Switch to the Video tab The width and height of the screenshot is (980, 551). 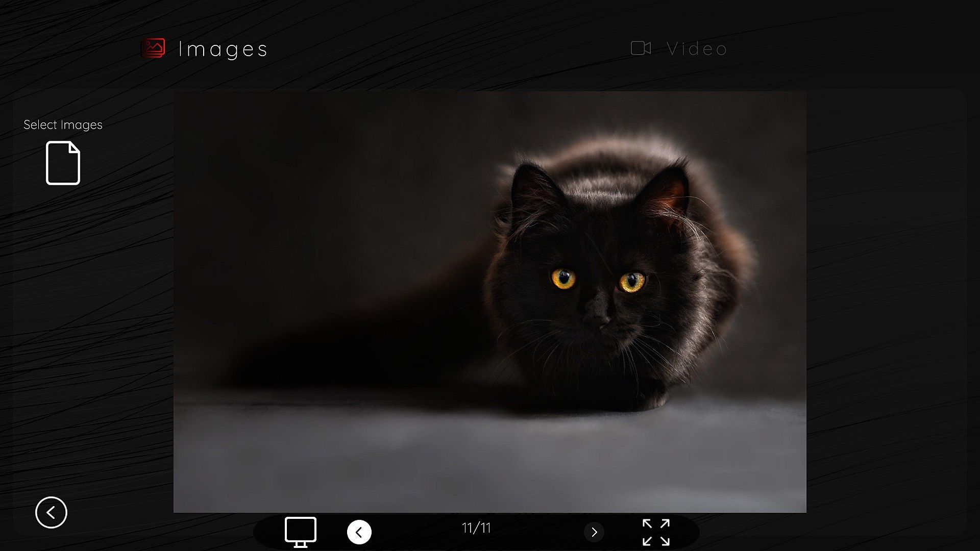point(679,48)
